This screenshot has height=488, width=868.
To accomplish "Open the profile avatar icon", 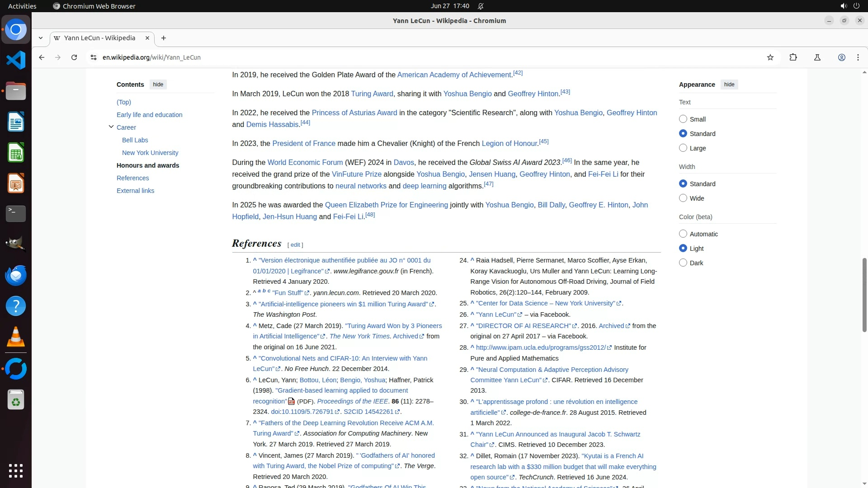I will 841,57.
